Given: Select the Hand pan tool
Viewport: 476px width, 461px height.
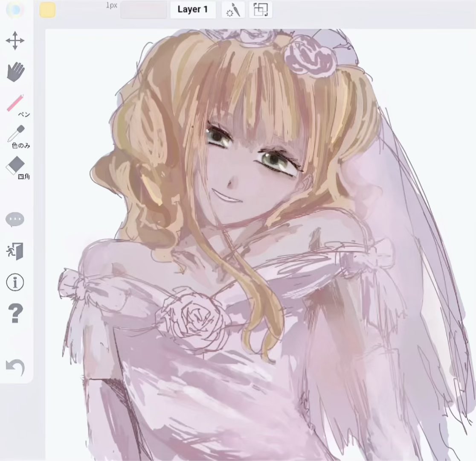Looking at the screenshot, I should 15,72.
